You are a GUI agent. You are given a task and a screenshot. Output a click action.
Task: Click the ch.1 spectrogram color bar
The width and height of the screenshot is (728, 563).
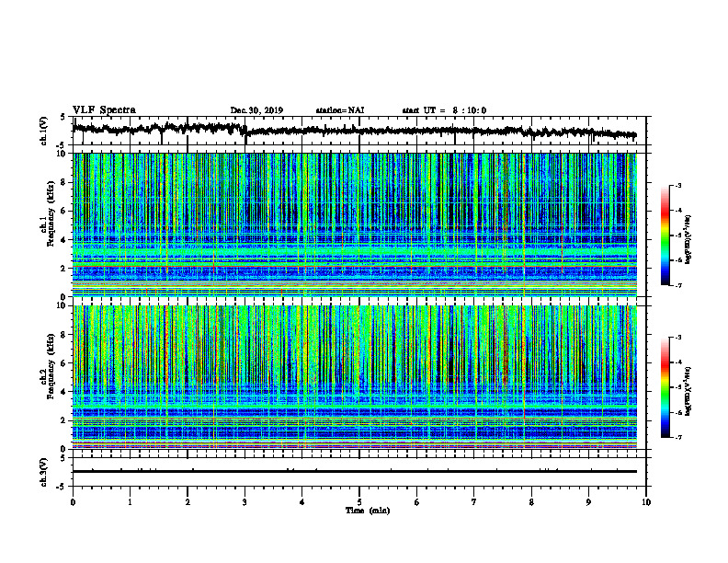tap(665, 236)
